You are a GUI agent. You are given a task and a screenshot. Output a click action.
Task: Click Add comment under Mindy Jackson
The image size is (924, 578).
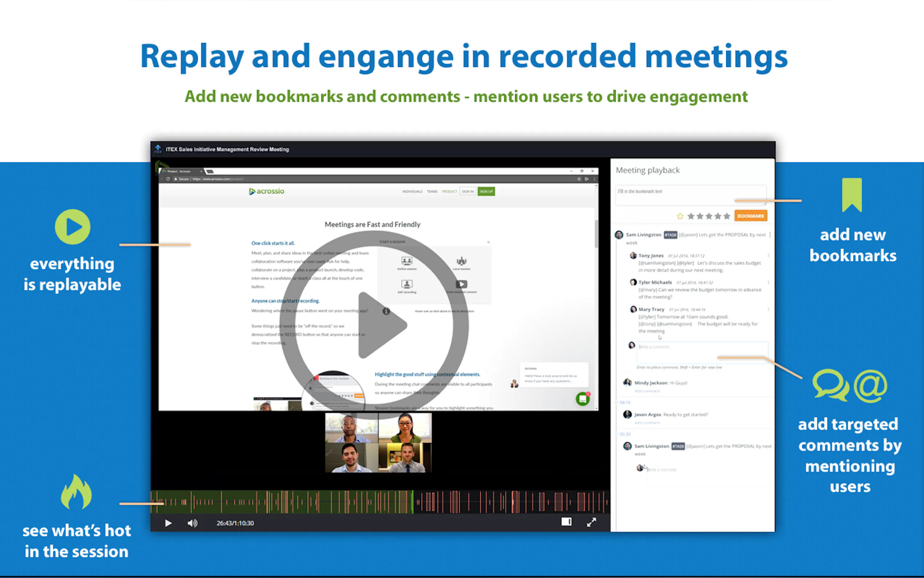click(x=647, y=391)
